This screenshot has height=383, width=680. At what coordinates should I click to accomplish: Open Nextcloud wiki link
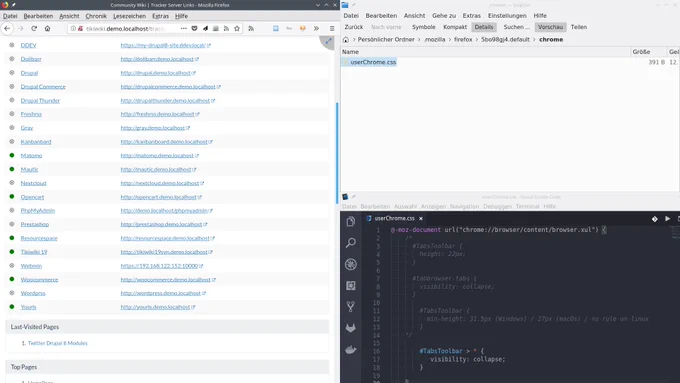point(33,183)
